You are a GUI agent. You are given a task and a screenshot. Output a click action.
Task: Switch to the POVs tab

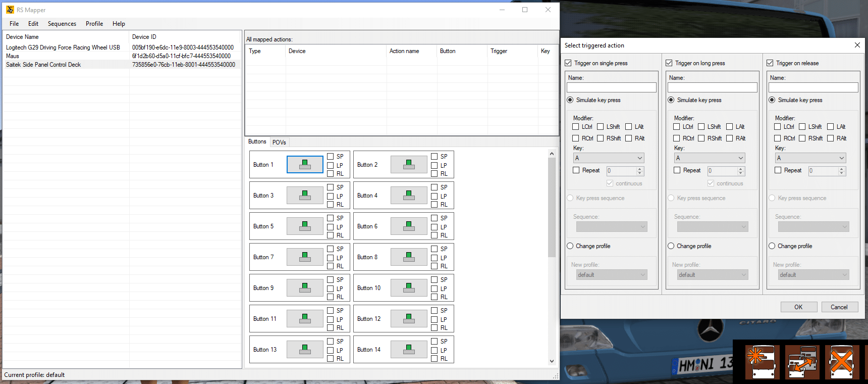click(279, 142)
